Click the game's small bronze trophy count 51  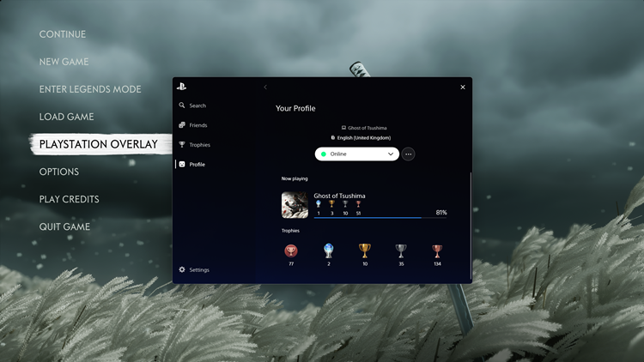click(x=359, y=214)
